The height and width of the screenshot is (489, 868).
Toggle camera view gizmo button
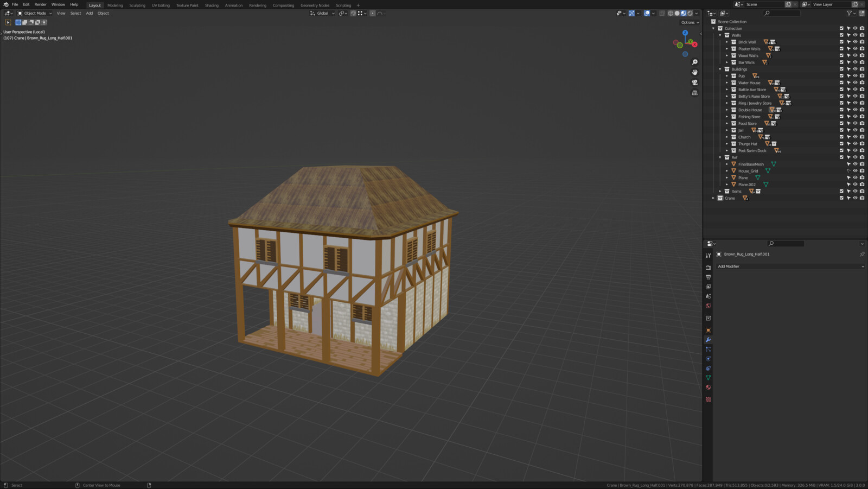(694, 82)
